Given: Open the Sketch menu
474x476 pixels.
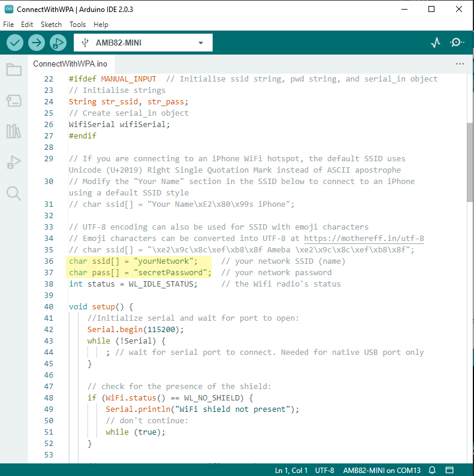Looking at the screenshot, I should click(x=51, y=25).
